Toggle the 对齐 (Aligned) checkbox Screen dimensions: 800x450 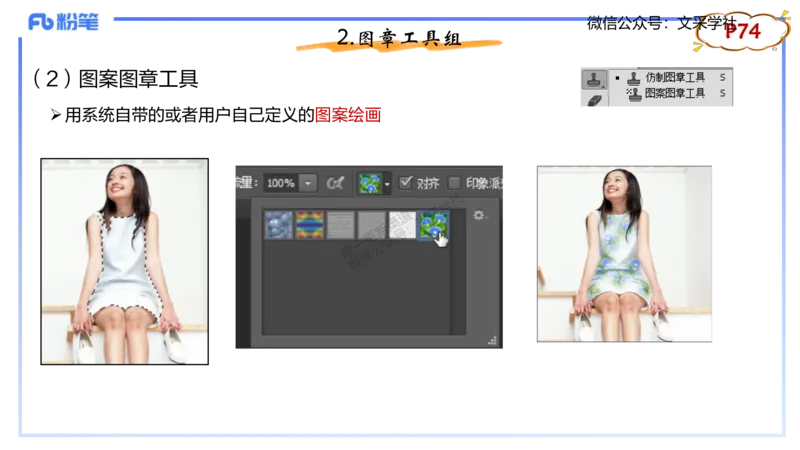point(405,183)
